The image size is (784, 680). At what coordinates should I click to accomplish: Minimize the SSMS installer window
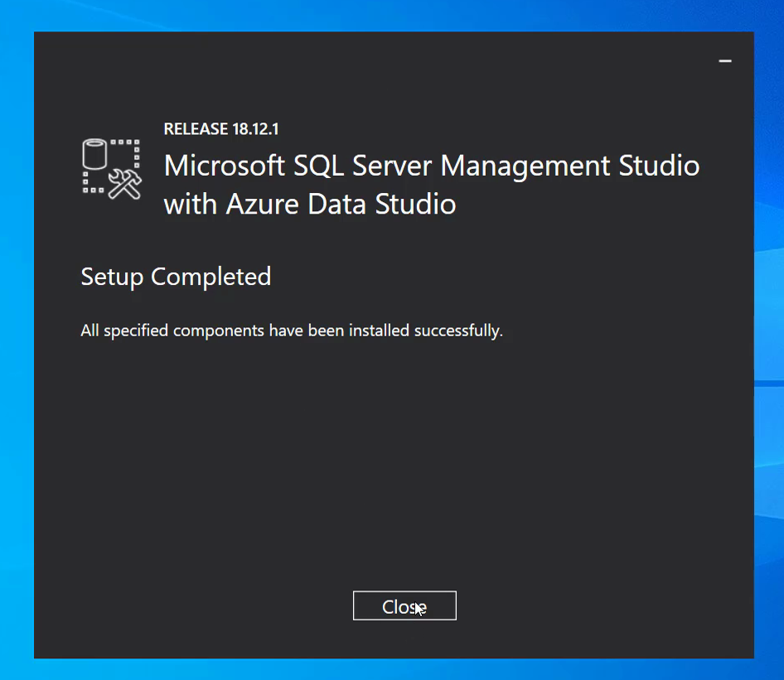(x=725, y=61)
